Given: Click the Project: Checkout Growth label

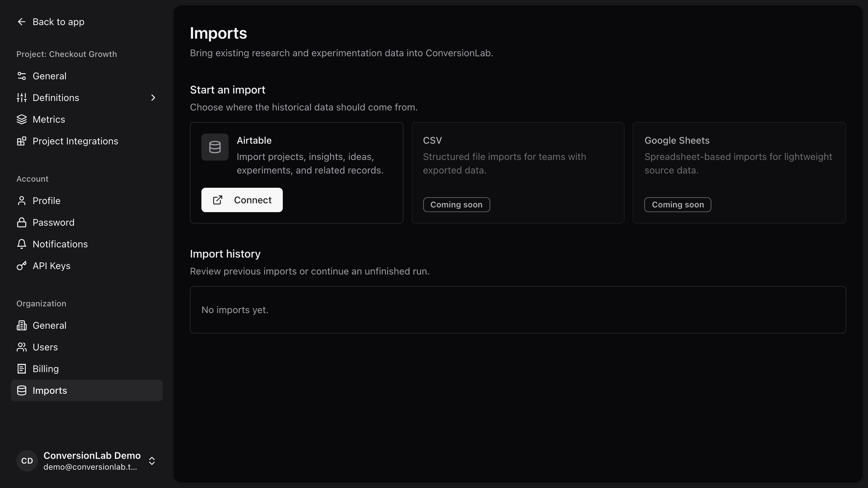Looking at the screenshot, I should 67,54.
